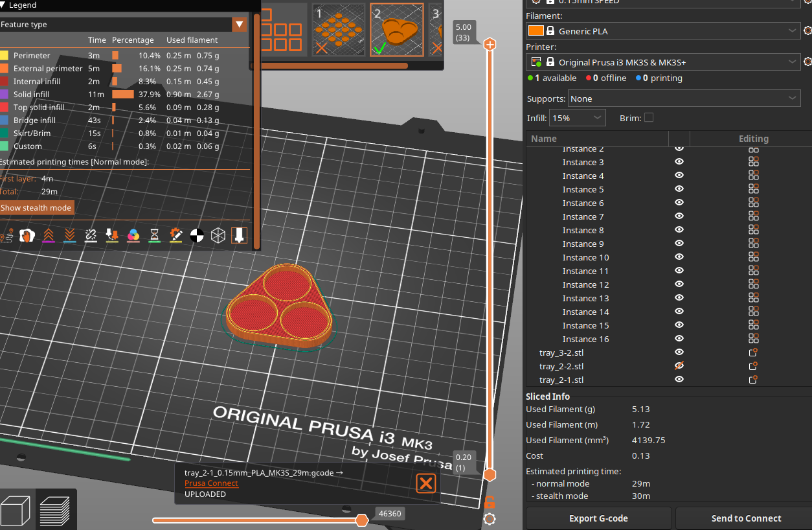Switch to the 3D editor cube icon
The width and height of the screenshot is (812, 530).
(16, 511)
